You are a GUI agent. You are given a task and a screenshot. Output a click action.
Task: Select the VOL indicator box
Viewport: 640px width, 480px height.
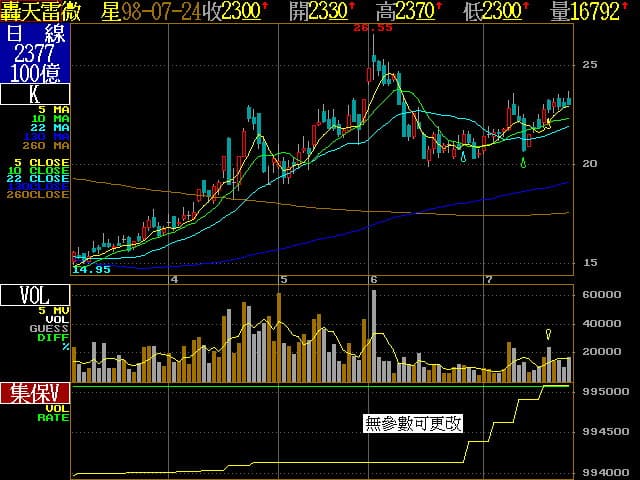pyautogui.click(x=35, y=295)
